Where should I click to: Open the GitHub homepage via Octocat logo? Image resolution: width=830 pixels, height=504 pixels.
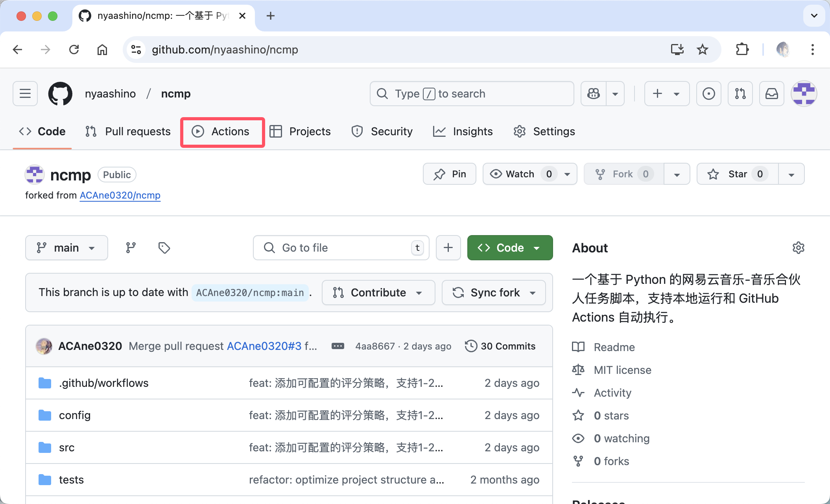(60, 94)
